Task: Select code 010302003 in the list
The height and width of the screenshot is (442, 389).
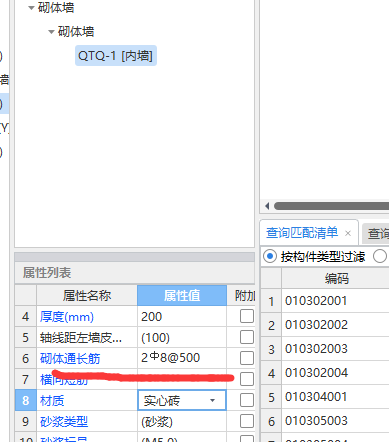Action: pos(316,349)
